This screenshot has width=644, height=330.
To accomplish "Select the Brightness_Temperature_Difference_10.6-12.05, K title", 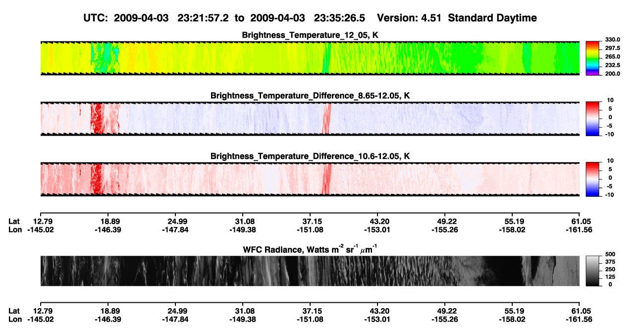I will [310, 156].
